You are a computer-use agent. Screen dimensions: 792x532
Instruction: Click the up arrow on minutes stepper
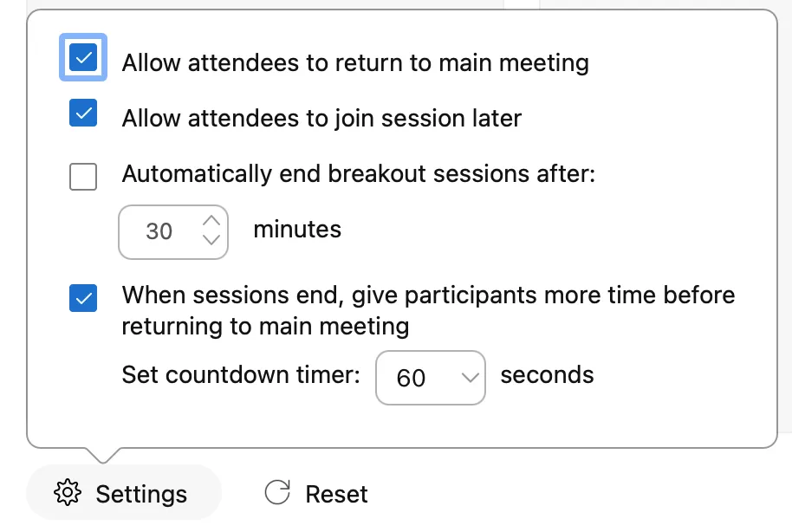(211, 221)
